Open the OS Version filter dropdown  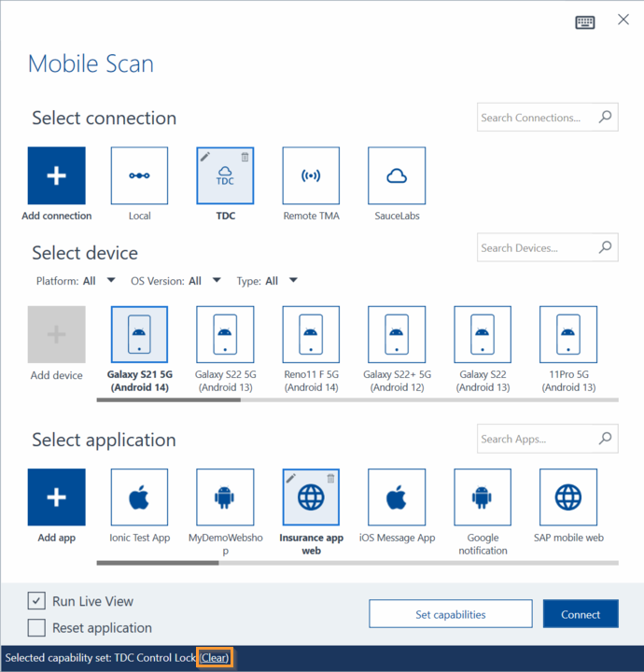point(217,280)
